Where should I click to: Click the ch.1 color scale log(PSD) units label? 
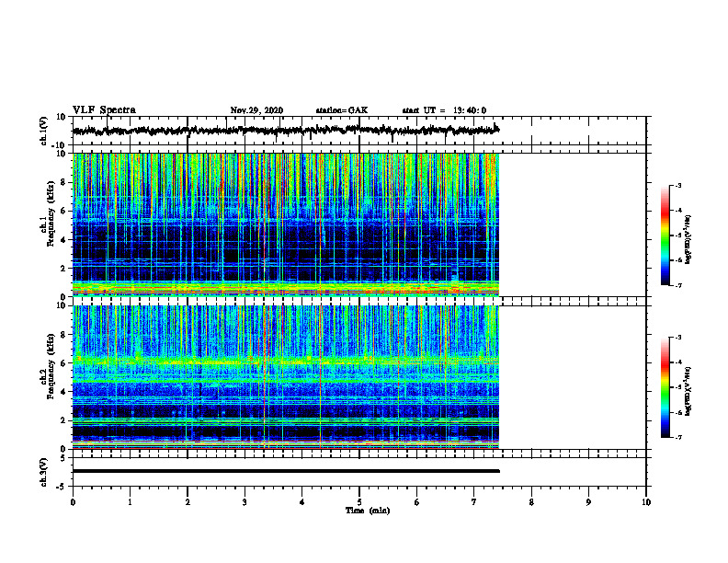688,239
